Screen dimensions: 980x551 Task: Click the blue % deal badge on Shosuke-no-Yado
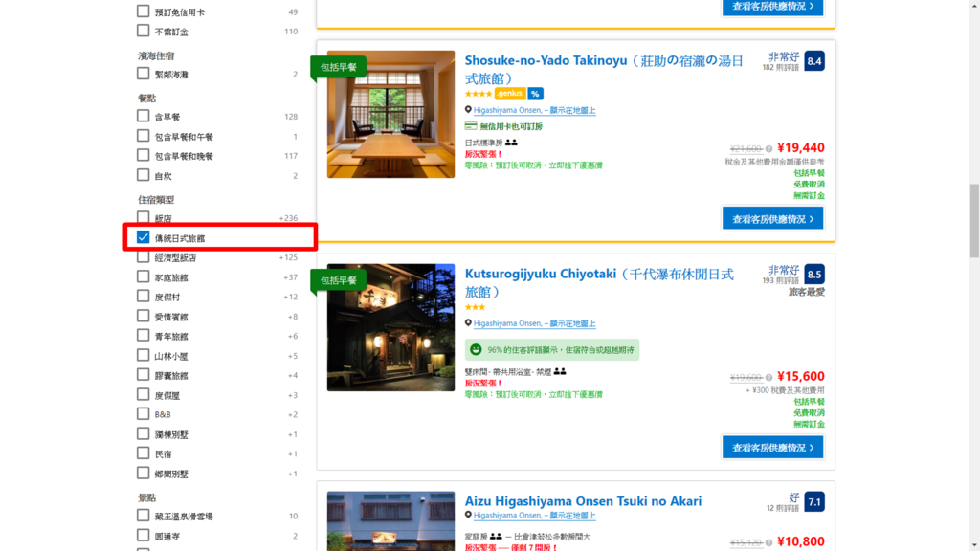(535, 94)
